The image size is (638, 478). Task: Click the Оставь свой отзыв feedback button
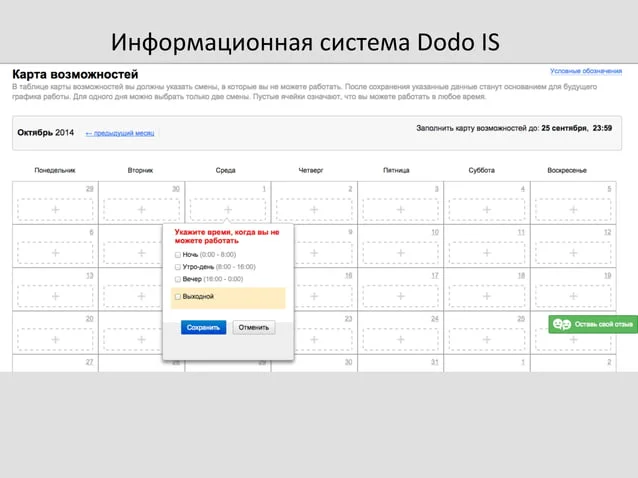point(593,324)
